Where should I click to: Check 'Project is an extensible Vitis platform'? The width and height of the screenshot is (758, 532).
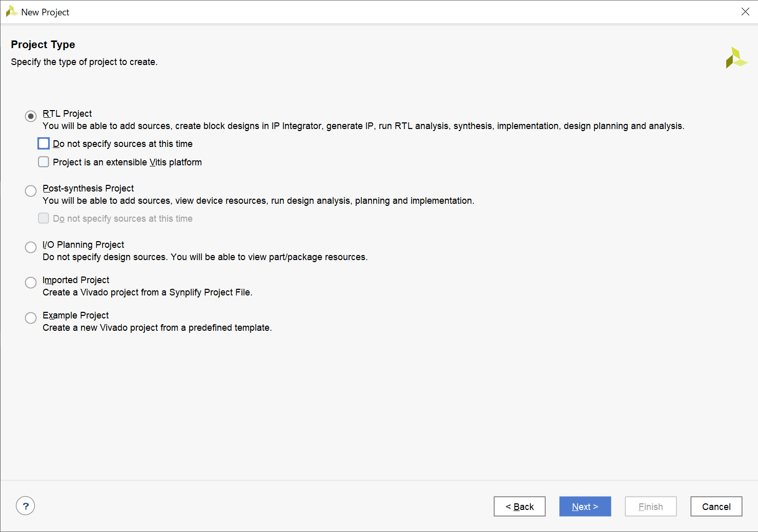coord(44,162)
